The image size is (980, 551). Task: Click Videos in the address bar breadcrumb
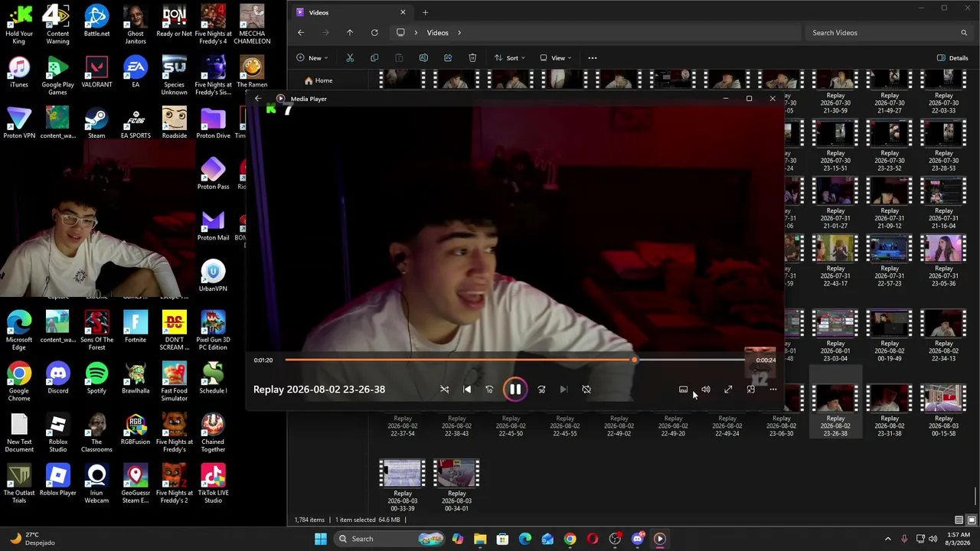[x=438, y=33]
